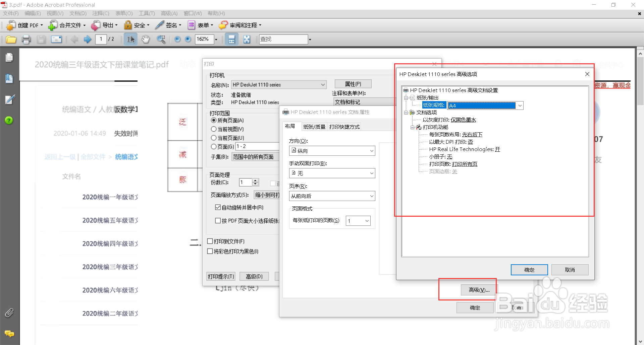
Task: Open the 合并文件 tool
Action: coord(66,25)
